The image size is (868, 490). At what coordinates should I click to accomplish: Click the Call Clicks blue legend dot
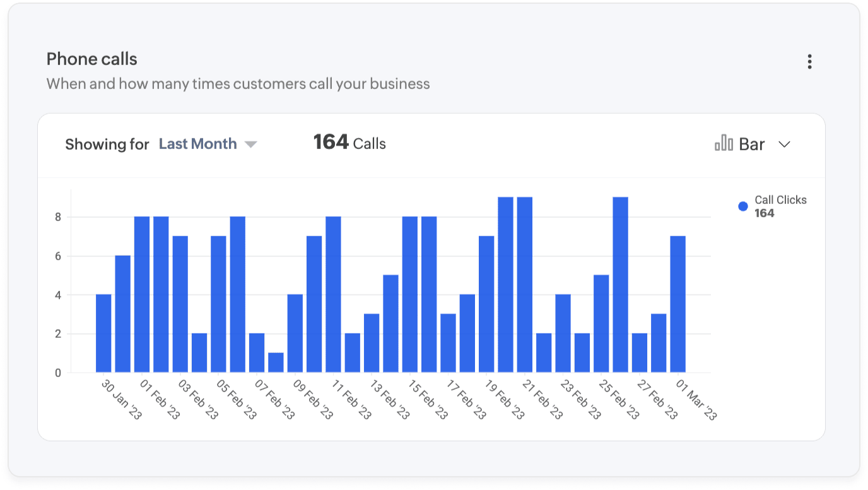[x=743, y=206]
